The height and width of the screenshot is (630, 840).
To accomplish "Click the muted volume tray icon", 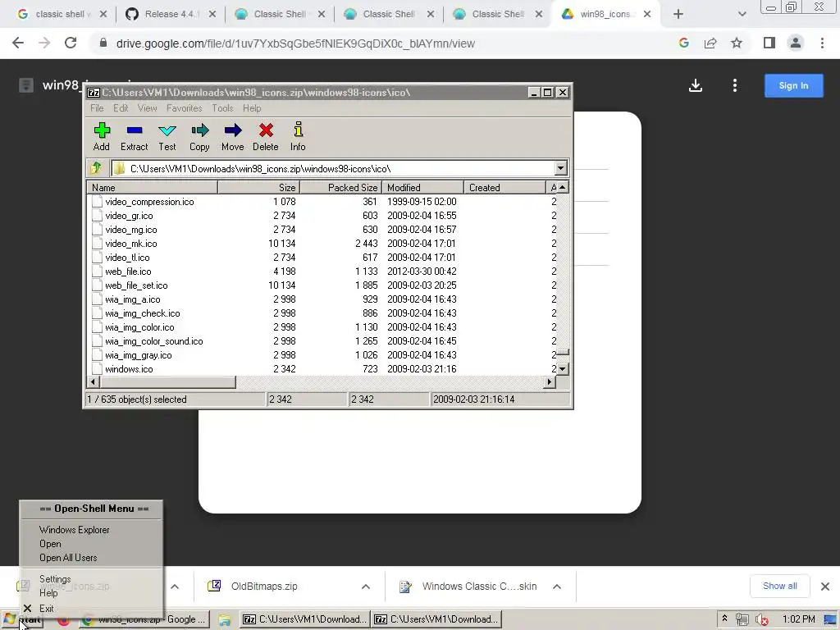I will click(x=762, y=620).
